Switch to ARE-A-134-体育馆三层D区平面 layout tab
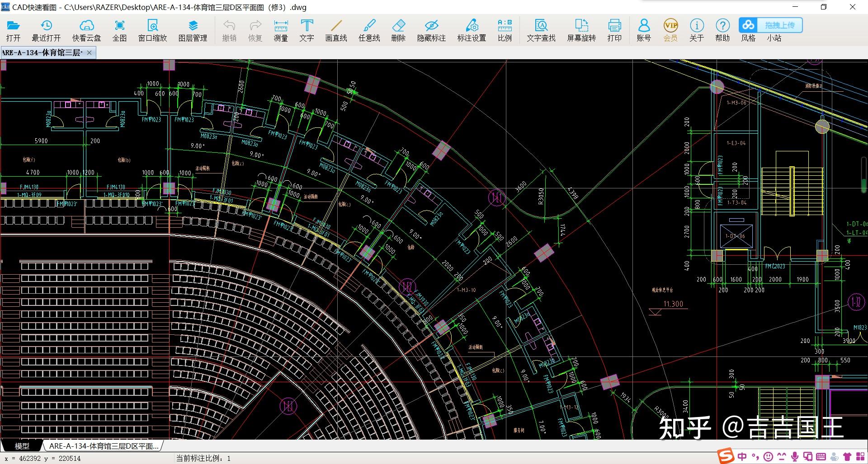 [x=104, y=446]
